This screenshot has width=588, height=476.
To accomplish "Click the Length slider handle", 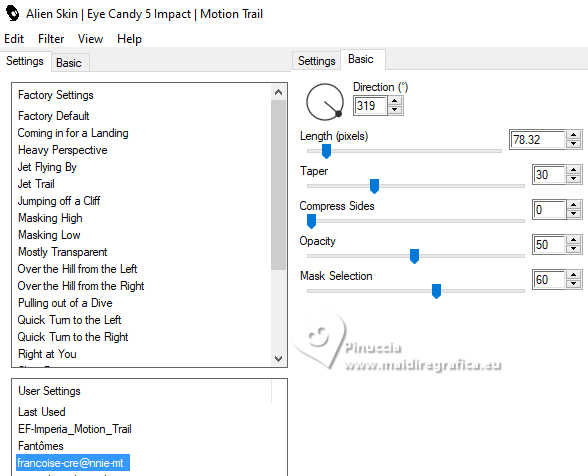I will tap(326, 151).
